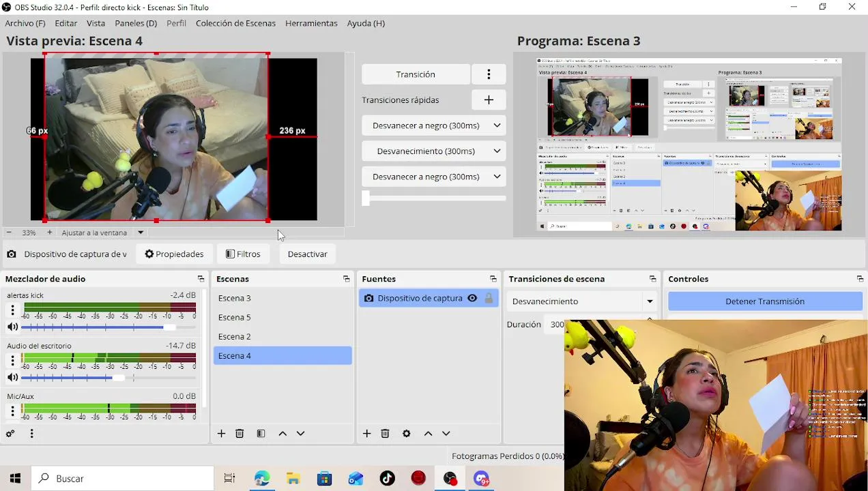Screen dimensions: 868x491
Task: Select Escena 5 in scenes list
Action: [283, 317]
